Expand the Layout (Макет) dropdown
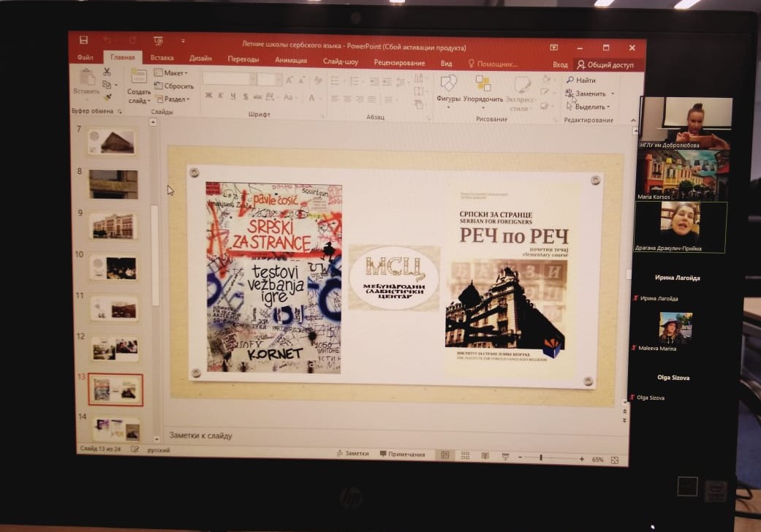Viewport: 761px width, 532px height. tap(171, 73)
